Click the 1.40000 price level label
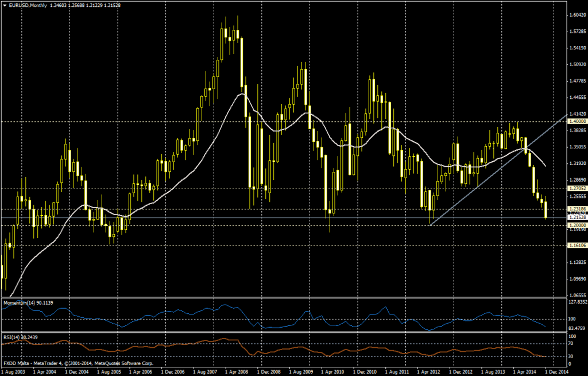This screenshot has height=376, width=588. [x=575, y=122]
